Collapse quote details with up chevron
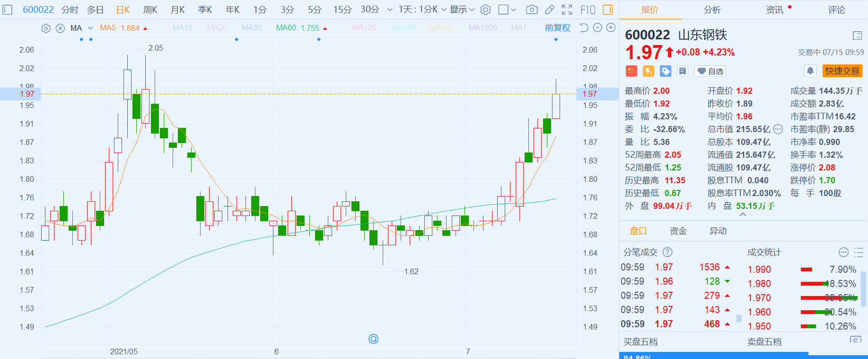The width and height of the screenshot is (868, 359). pos(743,215)
